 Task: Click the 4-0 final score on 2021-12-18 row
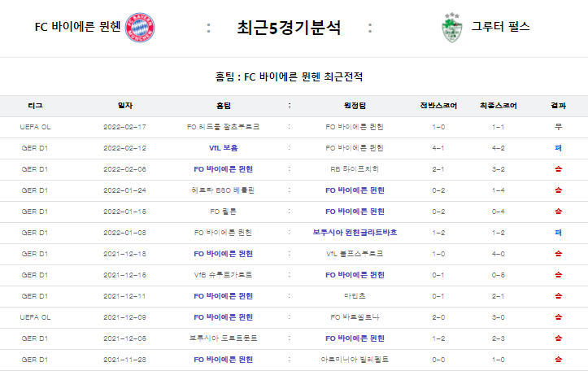[499, 254]
